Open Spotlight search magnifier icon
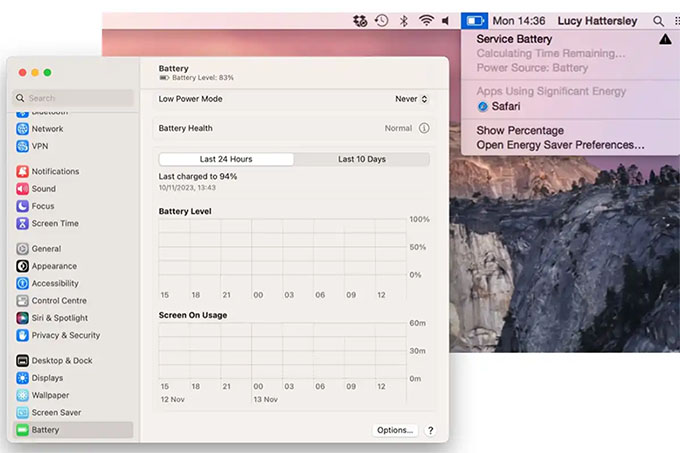 (657, 20)
